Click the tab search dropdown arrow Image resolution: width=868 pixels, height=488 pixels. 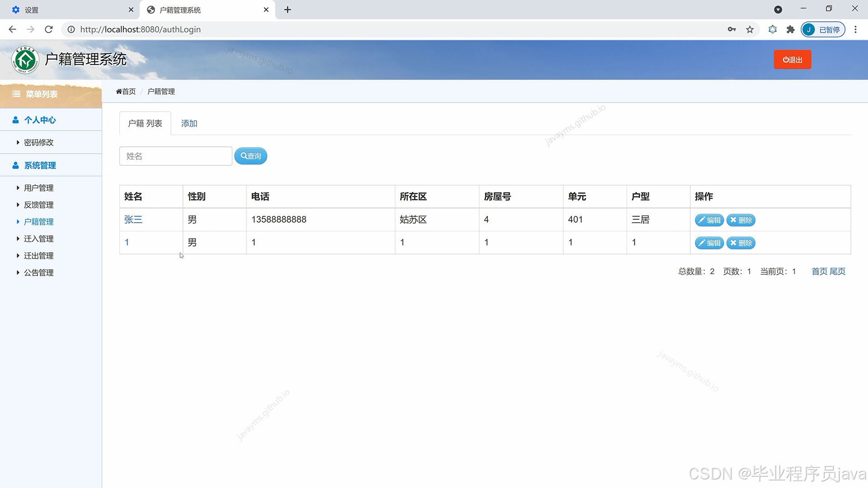click(x=778, y=9)
